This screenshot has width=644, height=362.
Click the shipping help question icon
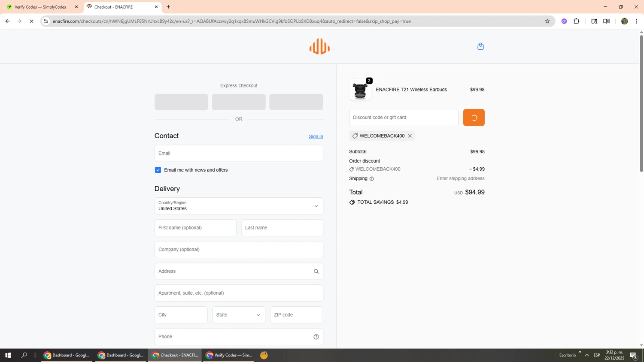pyautogui.click(x=372, y=179)
